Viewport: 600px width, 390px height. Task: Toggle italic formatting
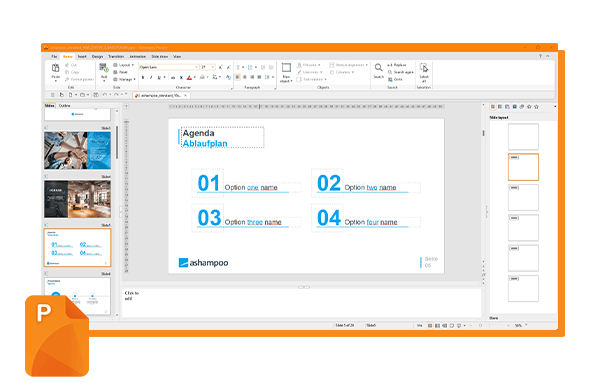click(x=151, y=77)
